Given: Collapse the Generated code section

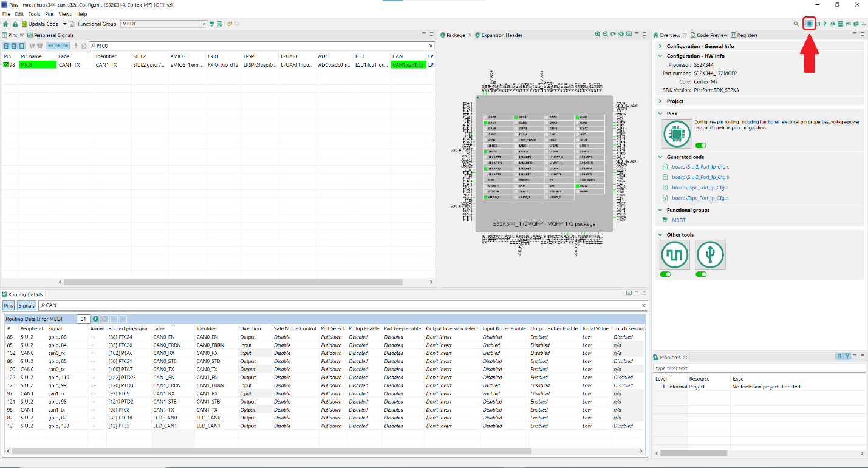Looking at the screenshot, I should (x=661, y=157).
